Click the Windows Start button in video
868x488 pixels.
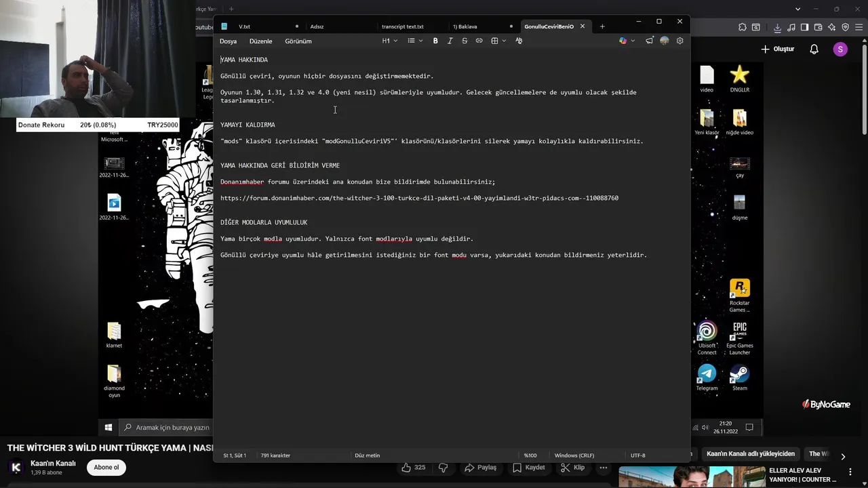pyautogui.click(x=108, y=428)
